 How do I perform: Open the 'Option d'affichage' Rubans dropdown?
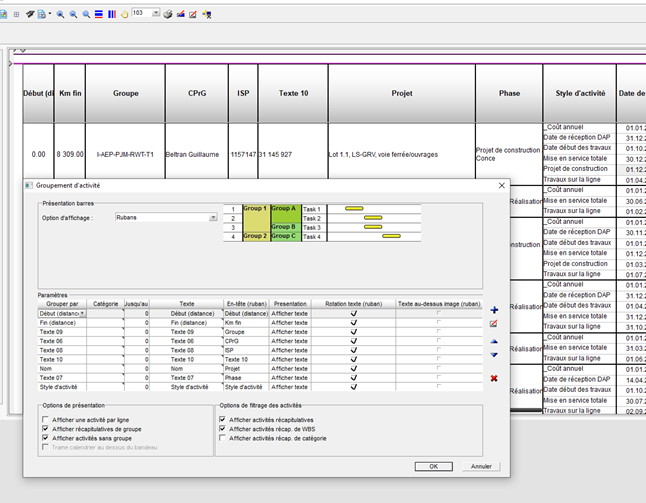pyautogui.click(x=213, y=217)
